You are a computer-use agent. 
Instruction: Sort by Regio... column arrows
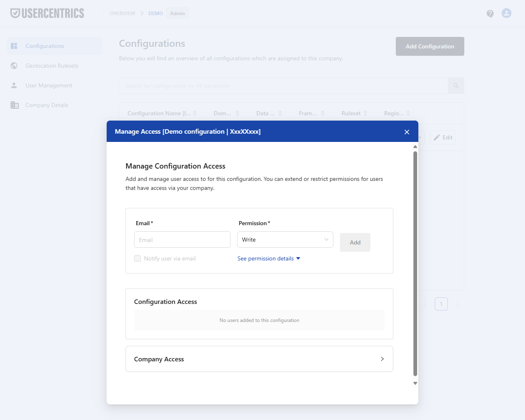coord(408,113)
